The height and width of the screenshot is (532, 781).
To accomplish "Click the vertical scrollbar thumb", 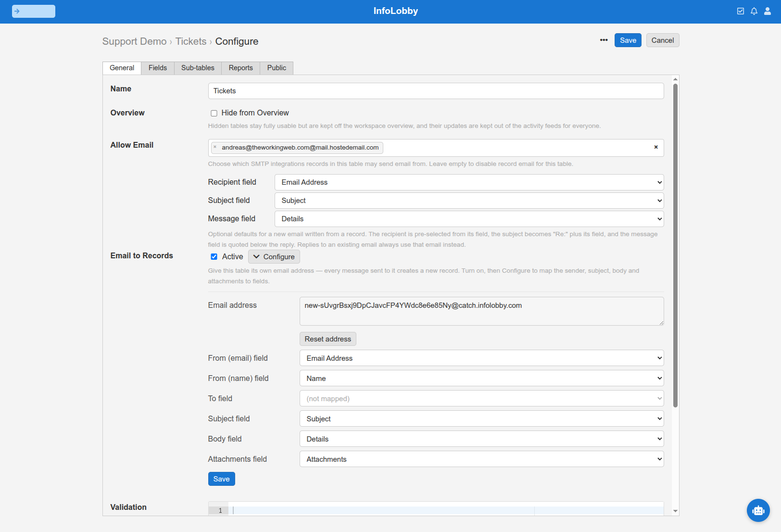I will (675, 245).
